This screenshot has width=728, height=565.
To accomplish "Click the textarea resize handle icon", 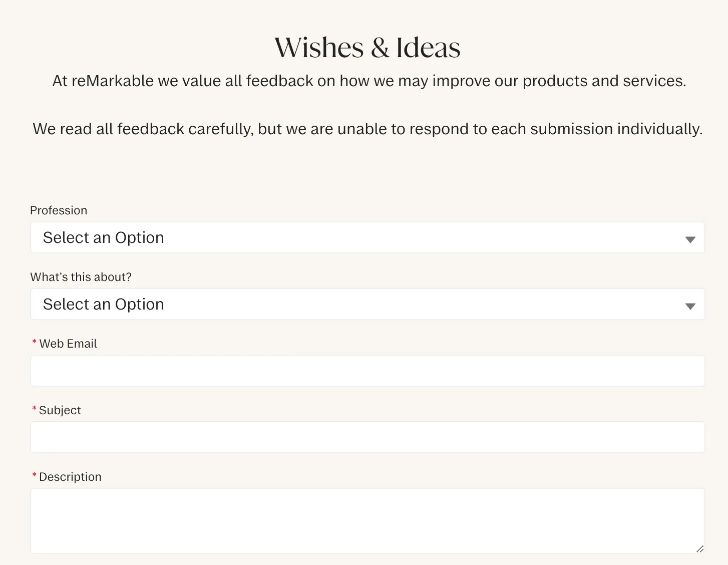I will 700,549.
